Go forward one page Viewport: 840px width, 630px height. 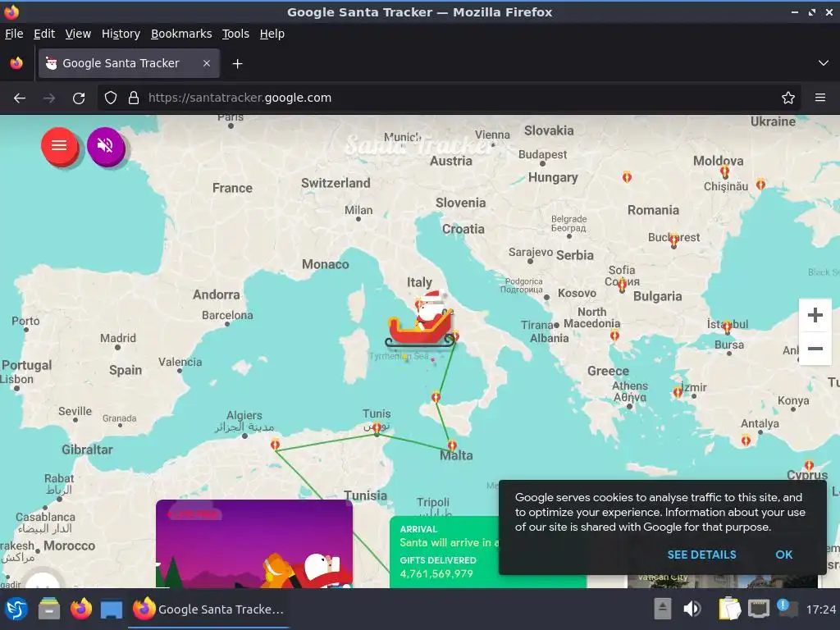click(49, 98)
